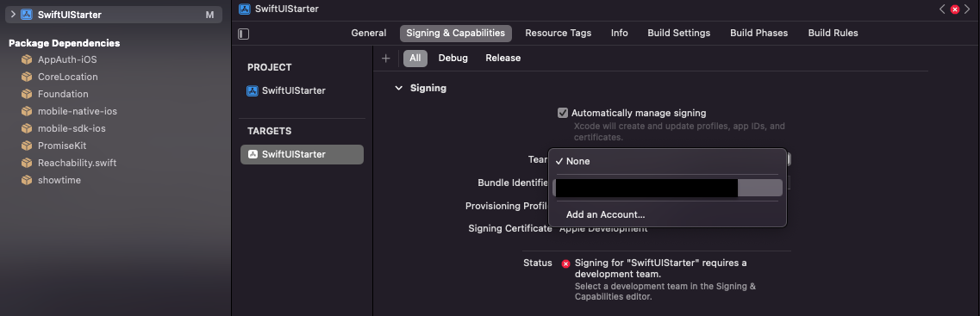Open Build Settings tab
The width and height of the screenshot is (980, 316).
[678, 33]
